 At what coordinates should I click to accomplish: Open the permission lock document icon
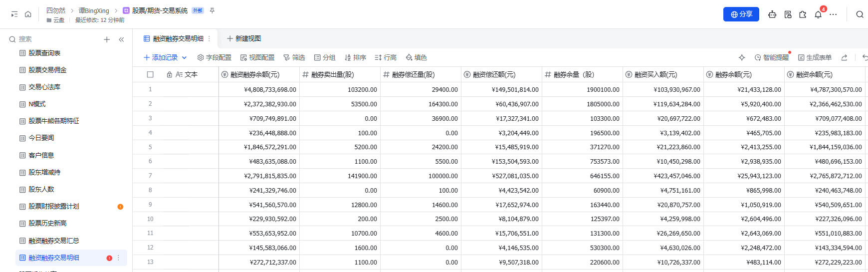[788, 14]
